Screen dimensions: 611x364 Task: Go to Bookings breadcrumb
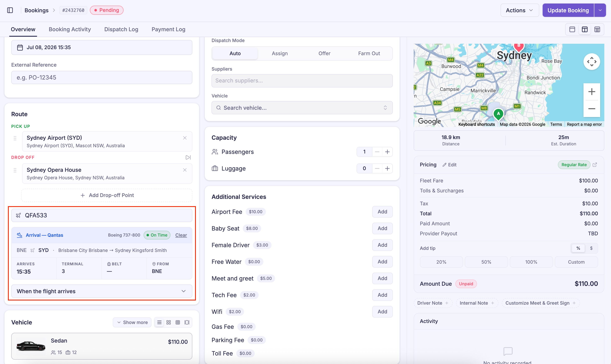click(x=36, y=10)
